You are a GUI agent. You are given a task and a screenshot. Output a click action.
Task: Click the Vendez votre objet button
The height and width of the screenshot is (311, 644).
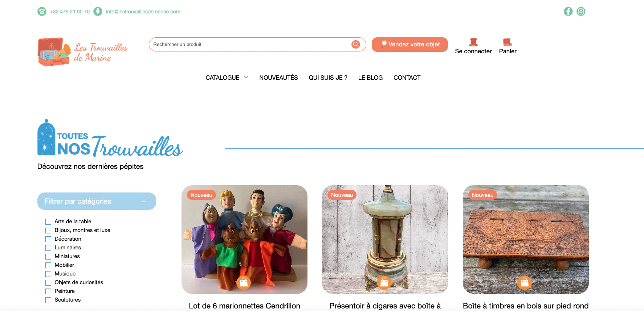[x=410, y=45]
